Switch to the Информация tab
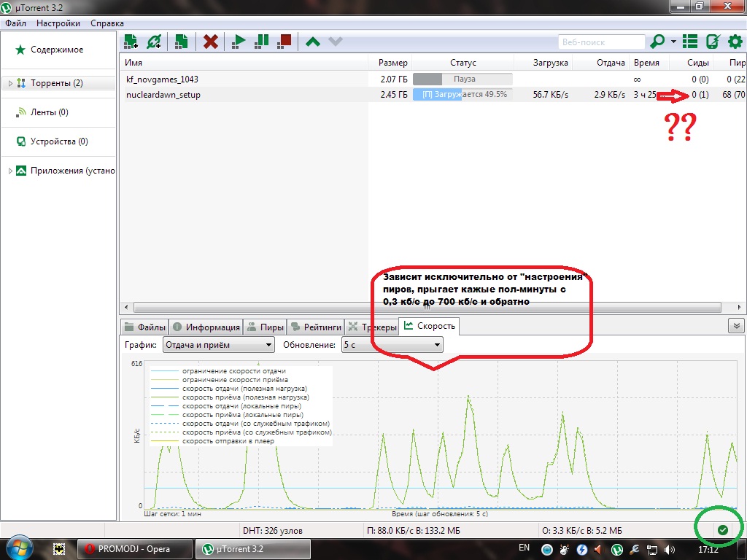 [x=206, y=327]
